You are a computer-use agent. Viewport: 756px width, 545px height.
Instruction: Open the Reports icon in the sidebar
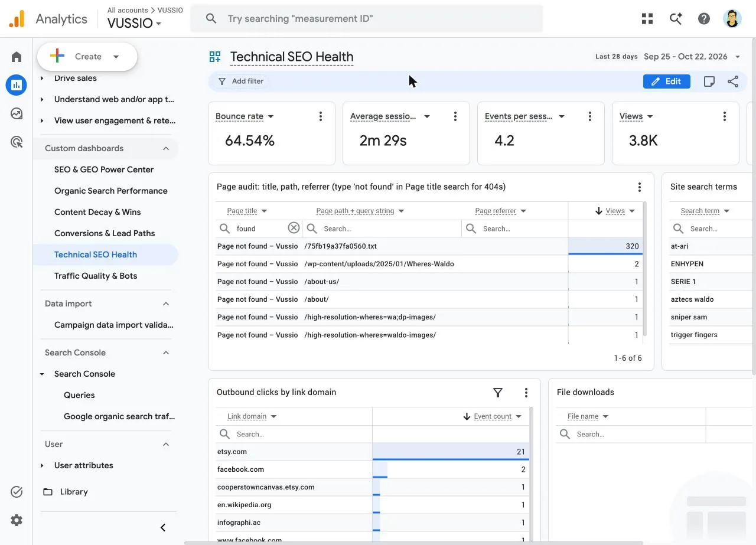tap(17, 85)
